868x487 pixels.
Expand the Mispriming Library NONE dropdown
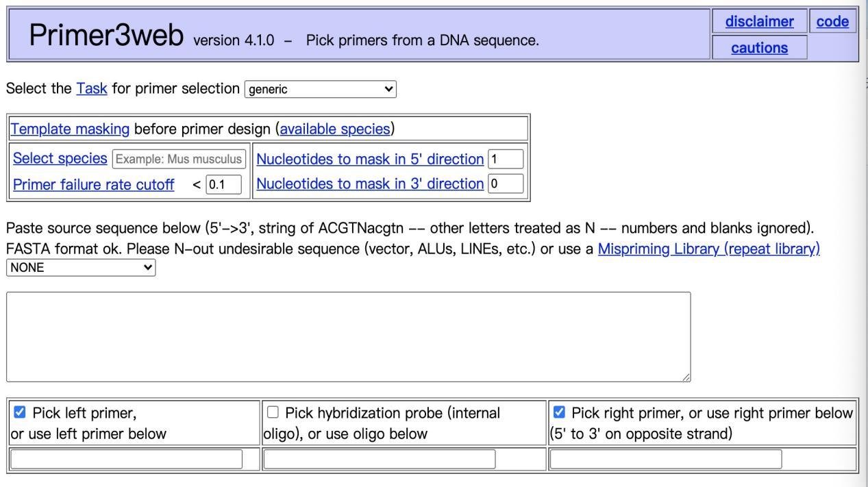click(81, 268)
